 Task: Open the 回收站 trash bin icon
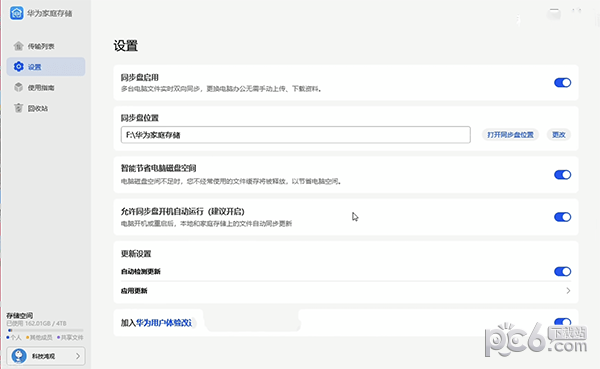coord(18,108)
